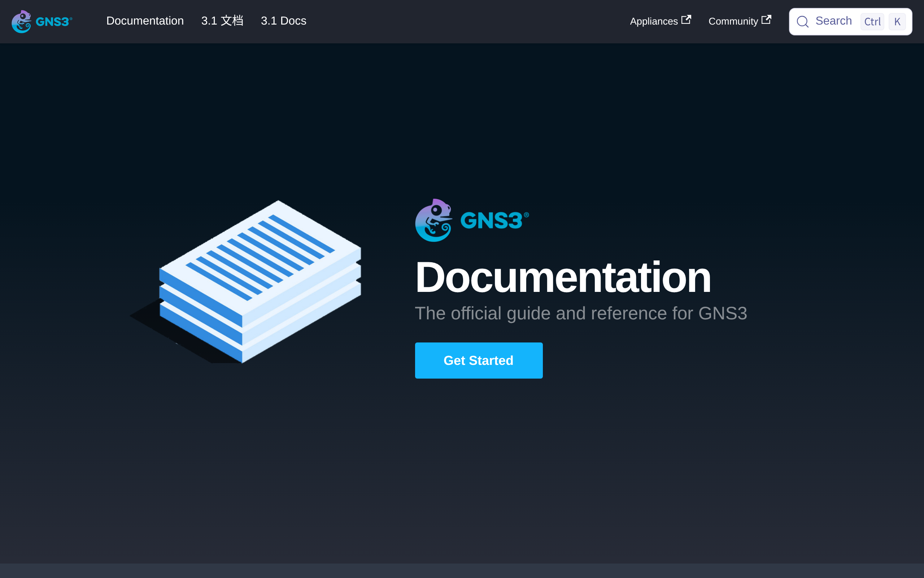Click the Documentation hero heading

[x=563, y=277]
